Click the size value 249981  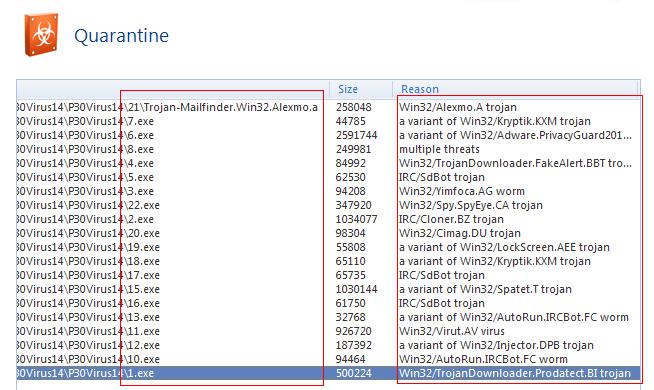tap(353, 149)
